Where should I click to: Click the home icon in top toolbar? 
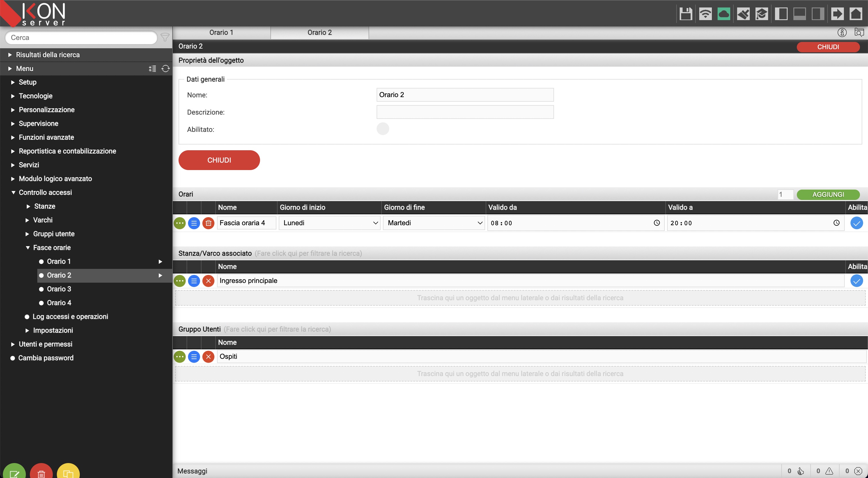[x=856, y=14]
